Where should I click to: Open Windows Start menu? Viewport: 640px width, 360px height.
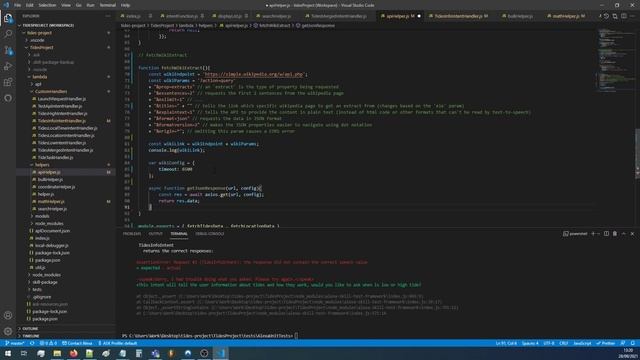[x=8, y=353]
